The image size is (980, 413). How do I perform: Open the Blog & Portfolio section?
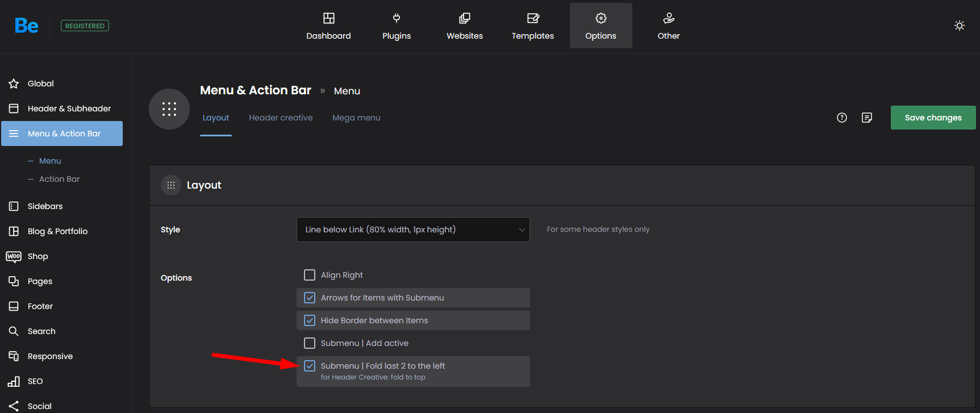point(57,231)
